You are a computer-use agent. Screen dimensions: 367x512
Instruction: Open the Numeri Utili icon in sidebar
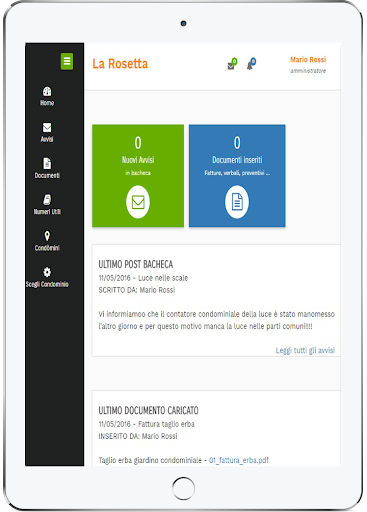point(47,199)
